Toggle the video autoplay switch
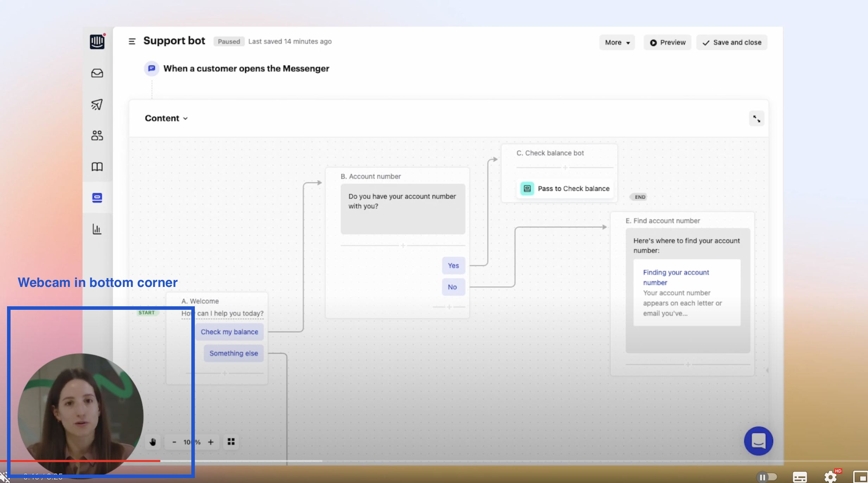Viewport: 868px width, 483px height. (x=767, y=477)
